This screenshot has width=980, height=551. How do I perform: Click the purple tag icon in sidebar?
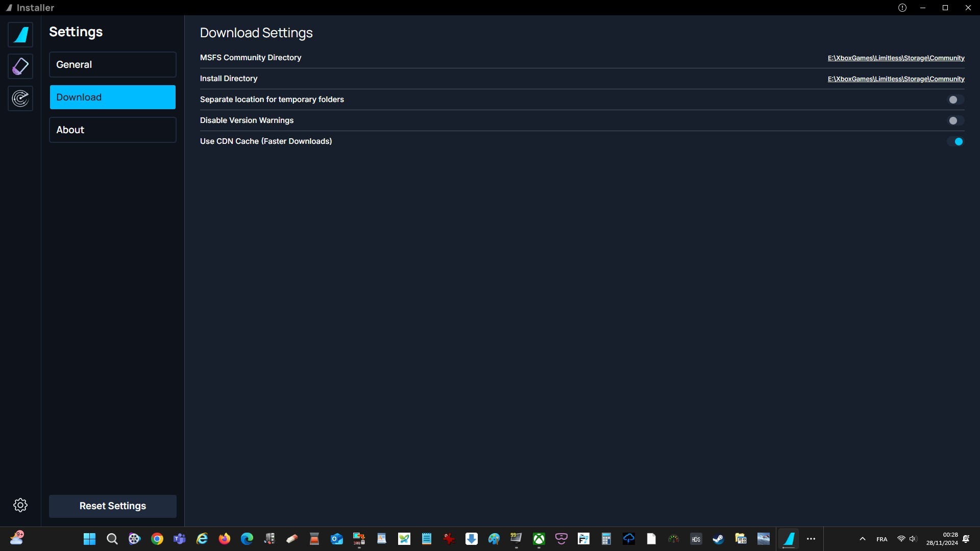click(20, 66)
